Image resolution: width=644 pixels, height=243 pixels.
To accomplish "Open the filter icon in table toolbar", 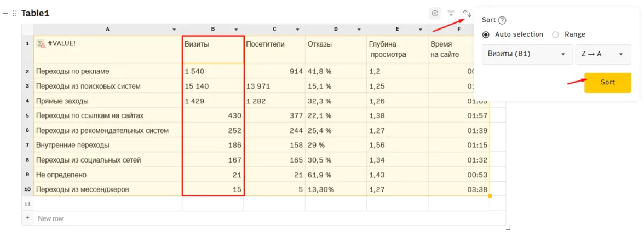I will point(451,13).
